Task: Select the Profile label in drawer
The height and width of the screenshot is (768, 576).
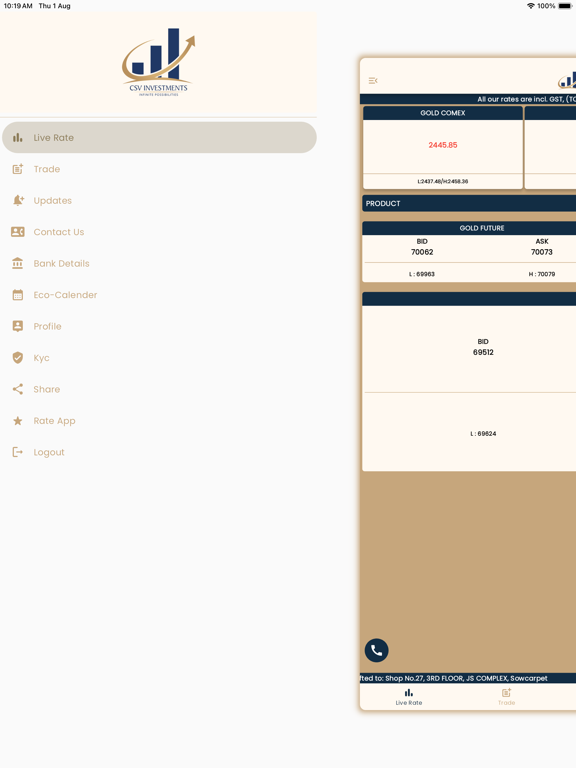Action: click(48, 326)
